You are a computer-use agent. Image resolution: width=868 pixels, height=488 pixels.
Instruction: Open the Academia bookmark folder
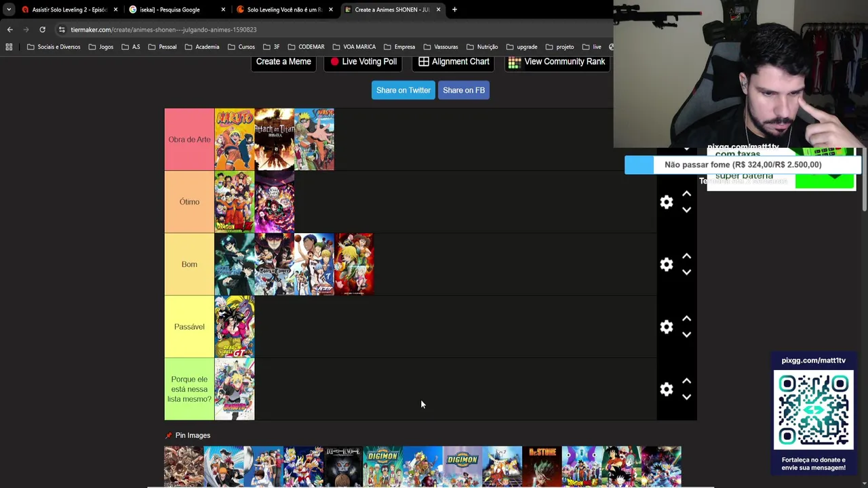(x=201, y=47)
